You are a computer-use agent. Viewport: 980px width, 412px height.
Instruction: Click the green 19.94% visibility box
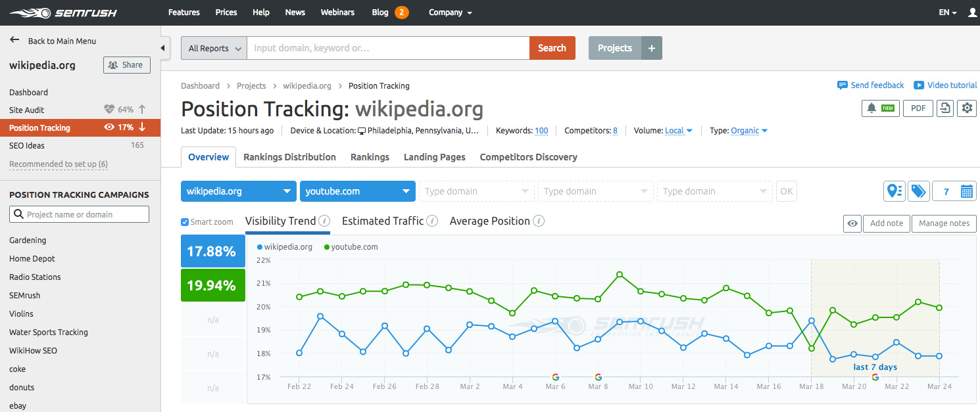212,285
